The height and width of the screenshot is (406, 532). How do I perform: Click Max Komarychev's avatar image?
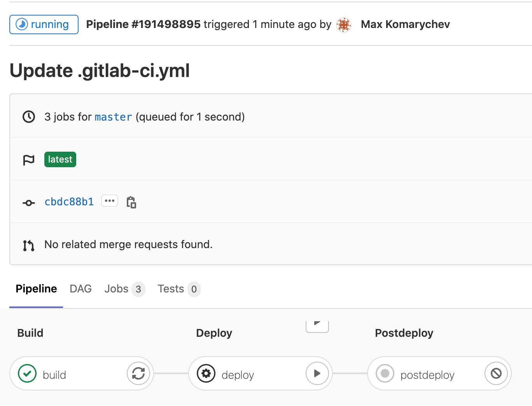pos(344,24)
